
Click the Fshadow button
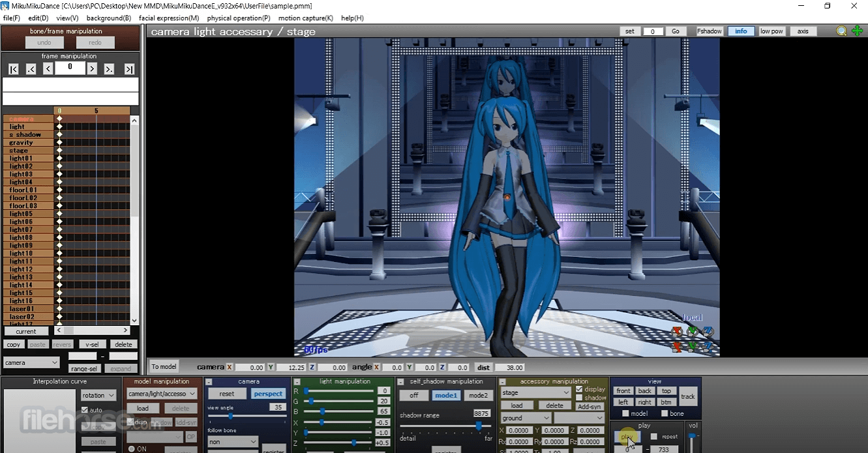(710, 31)
